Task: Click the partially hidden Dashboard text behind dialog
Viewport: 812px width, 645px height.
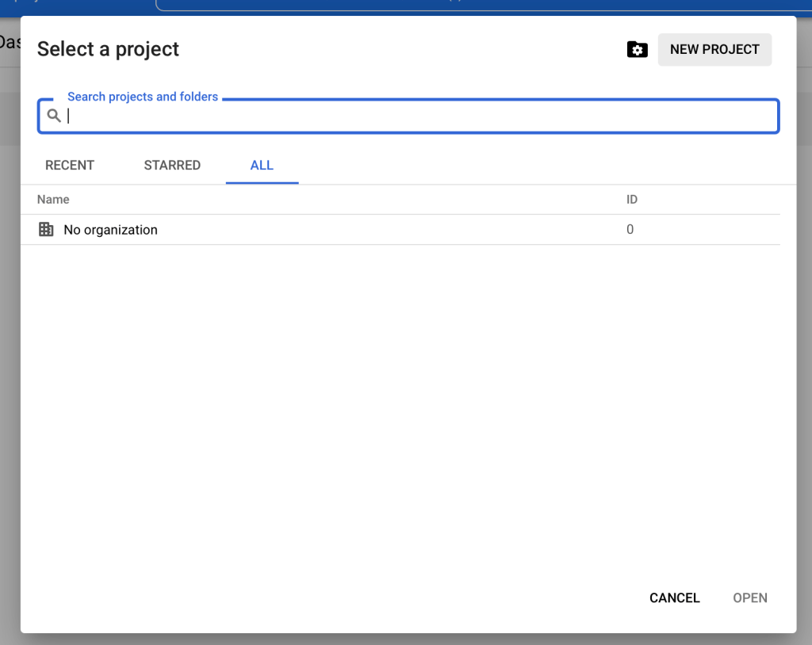Action: pyautogui.click(x=10, y=42)
